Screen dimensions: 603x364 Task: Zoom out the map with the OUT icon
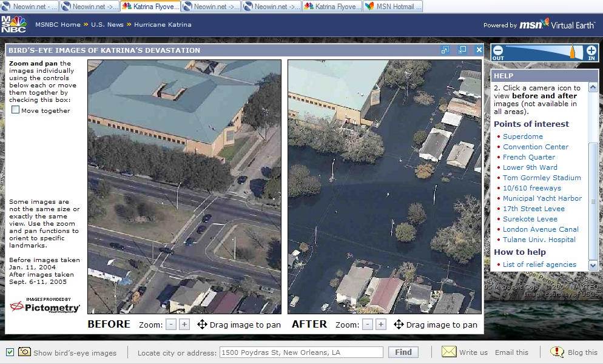pos(497,52)
